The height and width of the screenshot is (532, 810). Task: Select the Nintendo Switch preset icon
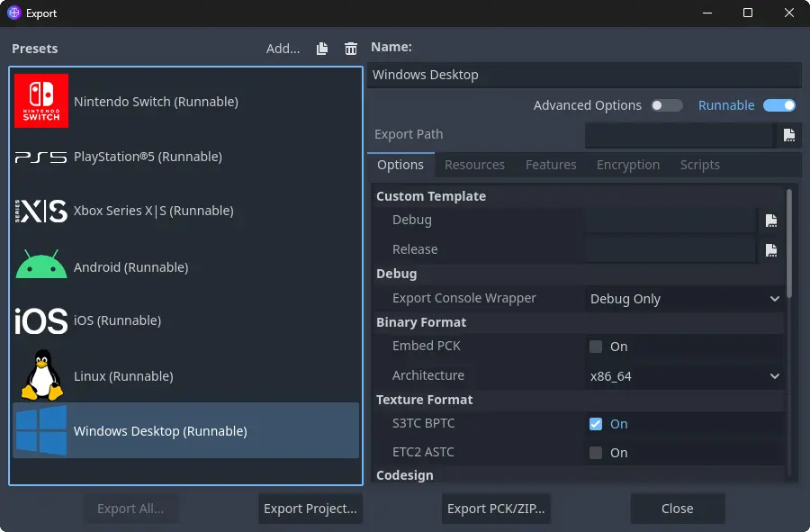pos(41,101)
